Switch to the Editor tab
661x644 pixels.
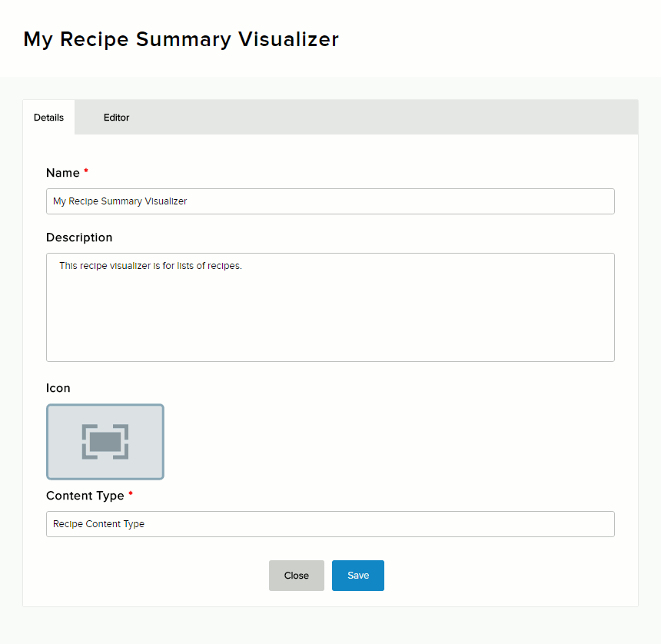coord(116,118)
